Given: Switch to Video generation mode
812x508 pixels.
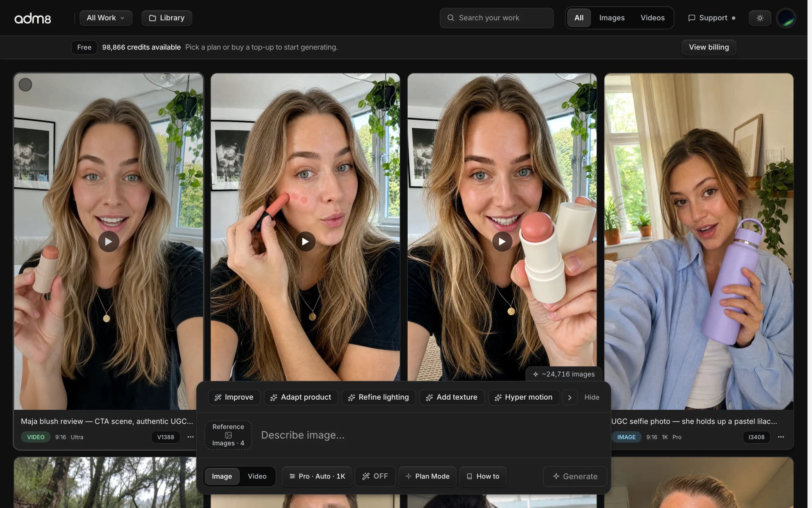Looking at the screenshot, I should 257,476.
